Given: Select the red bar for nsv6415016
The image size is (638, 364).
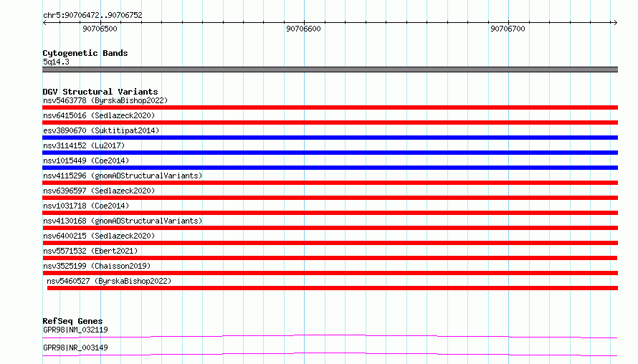Looking at the screenshot, I should [x=330, y=123].
